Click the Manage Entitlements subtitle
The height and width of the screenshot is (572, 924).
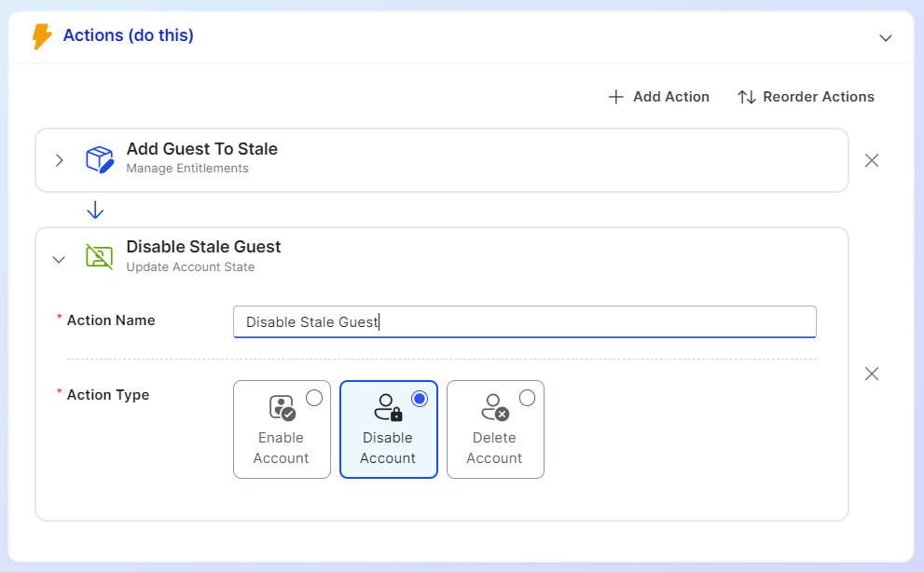(187, 169)
